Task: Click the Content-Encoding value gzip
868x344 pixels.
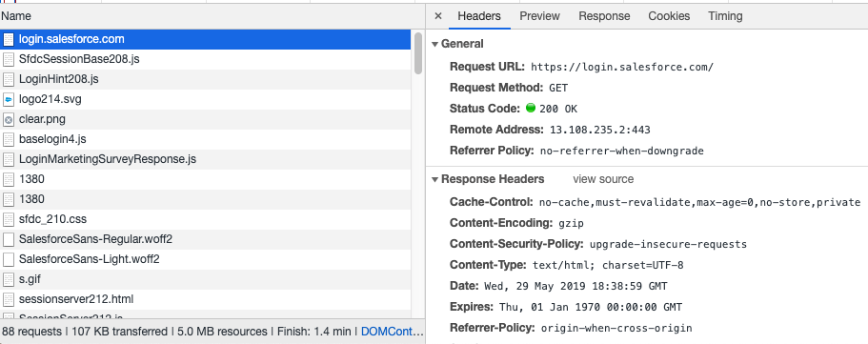Action: pos(571,223)
